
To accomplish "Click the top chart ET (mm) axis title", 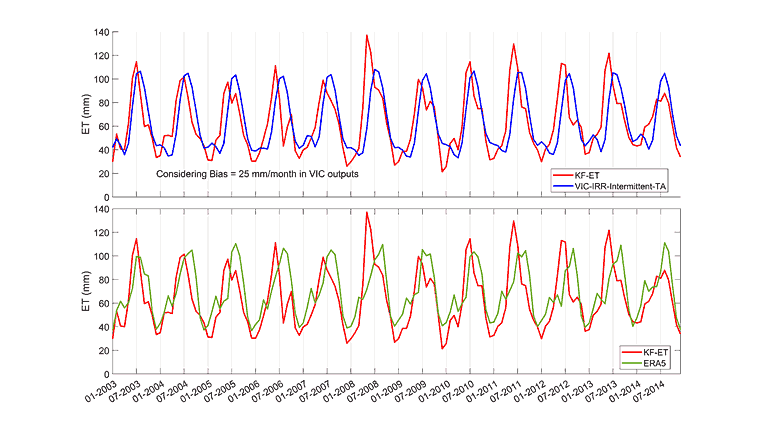I will pos(86,114).
